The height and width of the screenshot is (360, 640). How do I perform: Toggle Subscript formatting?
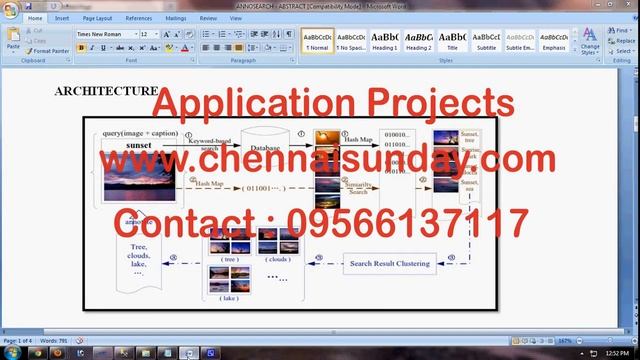131,48
